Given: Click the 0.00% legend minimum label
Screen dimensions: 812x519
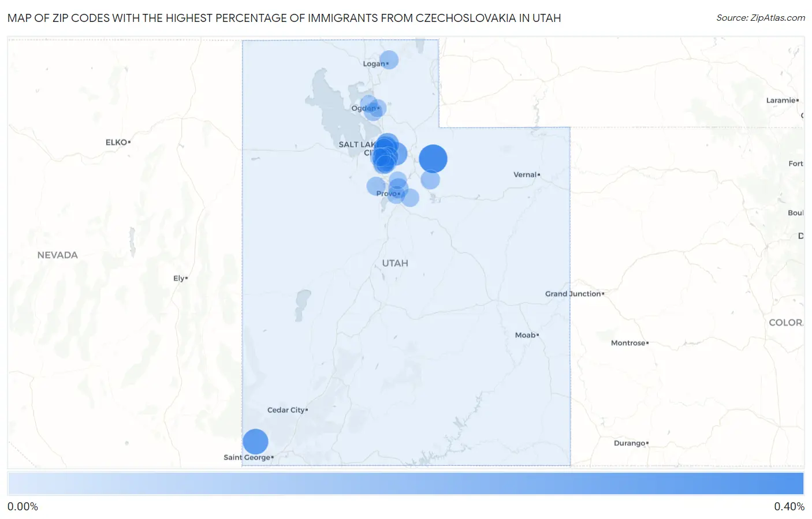Looking at the screenshot, I should tap(23, 507).
